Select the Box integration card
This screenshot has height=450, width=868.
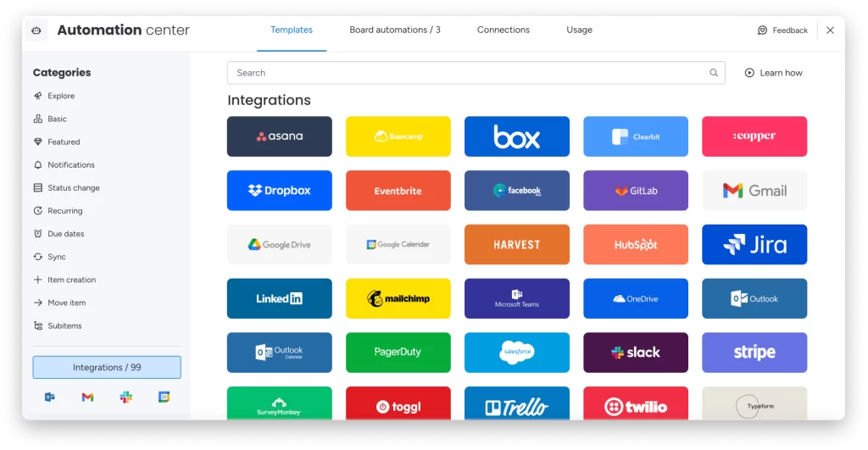coord(517,136)
